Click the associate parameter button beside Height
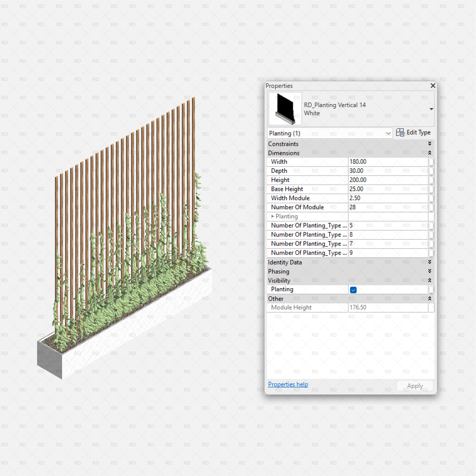 [x=432, y=180]
